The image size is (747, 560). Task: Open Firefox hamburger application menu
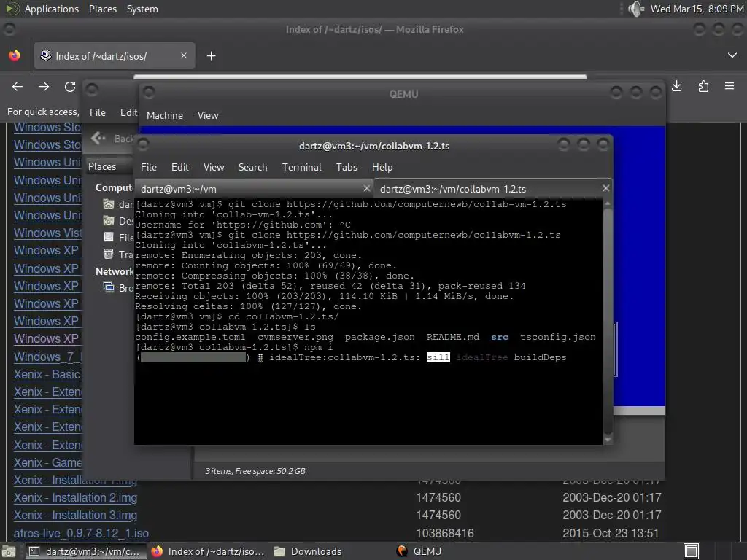[729, 86]
